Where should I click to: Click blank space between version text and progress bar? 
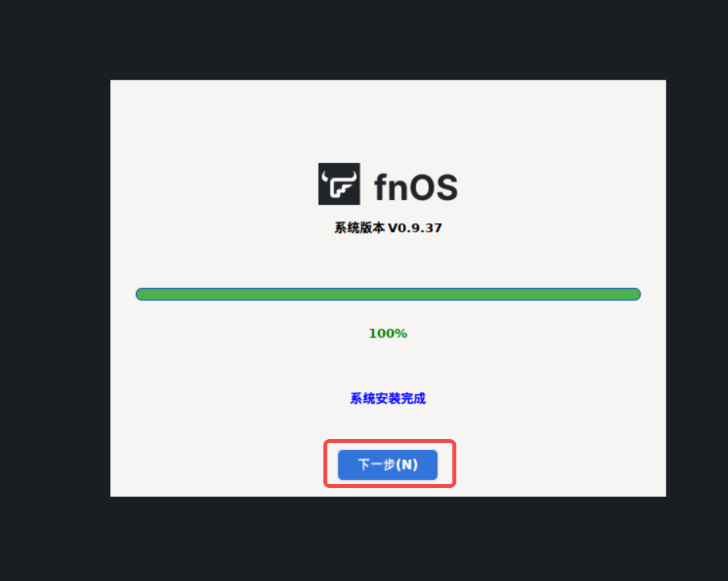click(x=387, y=261)
